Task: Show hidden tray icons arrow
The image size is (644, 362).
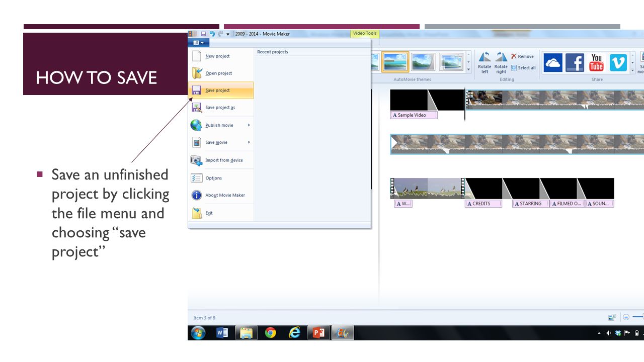Action: click(599, 333)
